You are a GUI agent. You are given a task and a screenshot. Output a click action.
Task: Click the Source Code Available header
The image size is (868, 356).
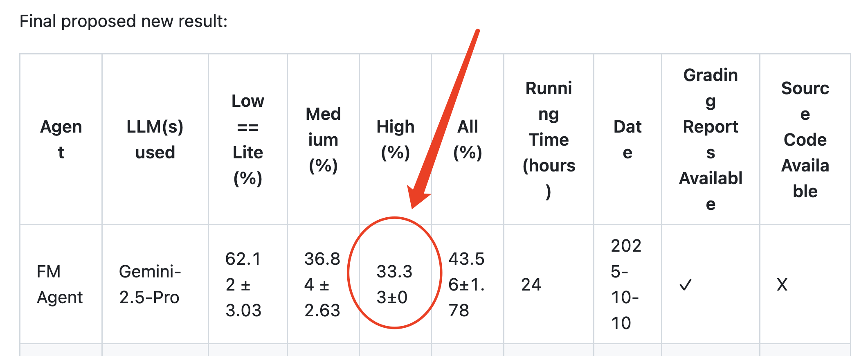(x=805, y=140)
